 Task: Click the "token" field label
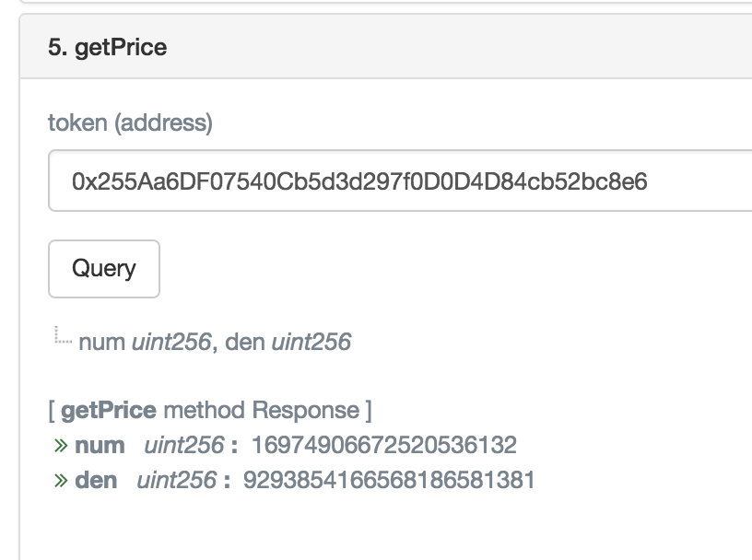click(77, 122)
